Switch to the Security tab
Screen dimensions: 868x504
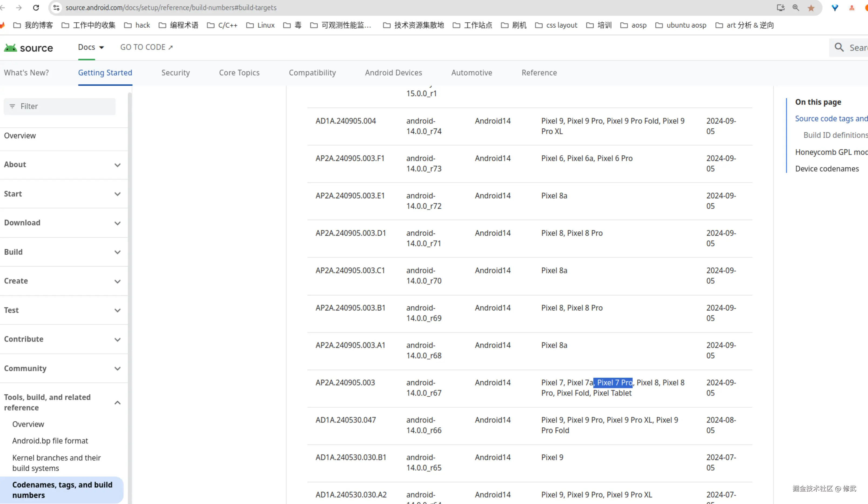tap(175, 73)
